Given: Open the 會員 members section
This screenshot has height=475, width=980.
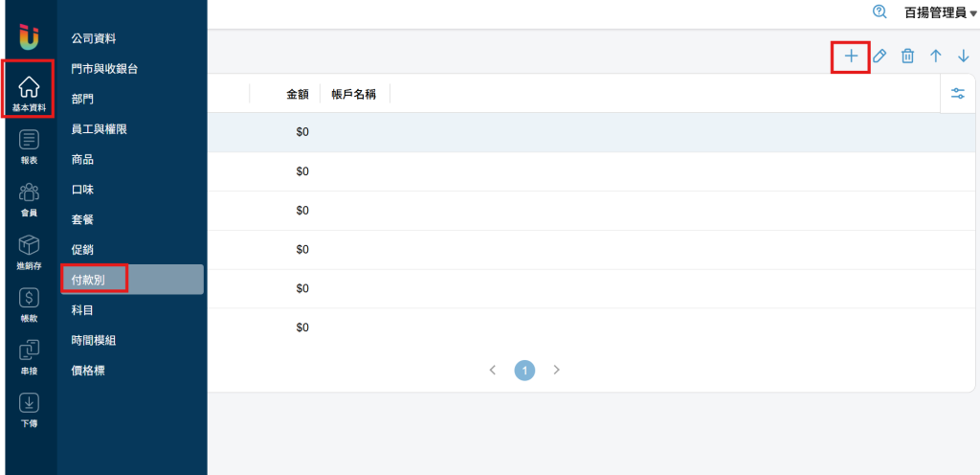Looking at the screenshot, I should [x=29, y=198].
